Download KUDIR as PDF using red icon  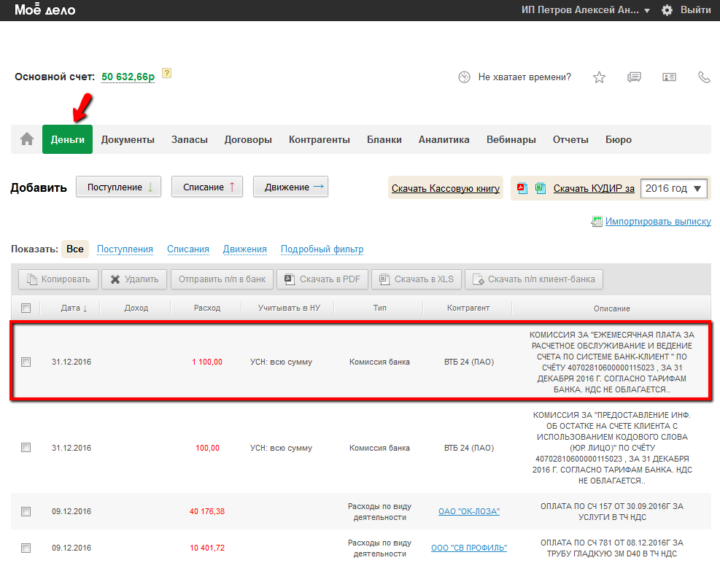tap(520, 188)
